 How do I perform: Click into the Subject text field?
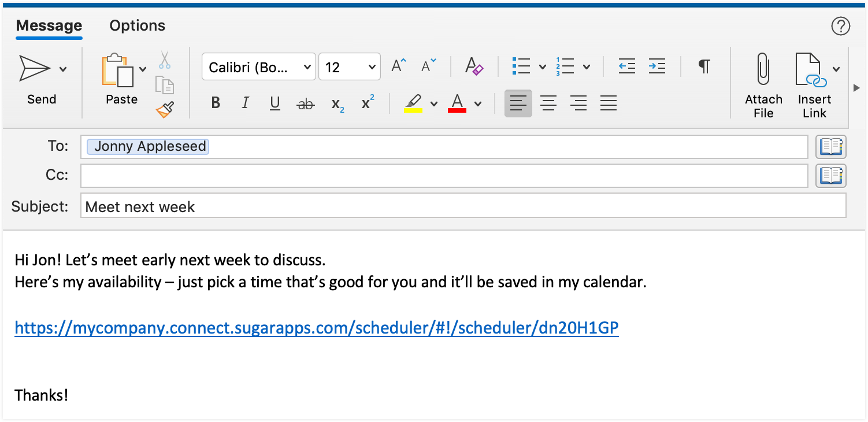coord(462,206)
